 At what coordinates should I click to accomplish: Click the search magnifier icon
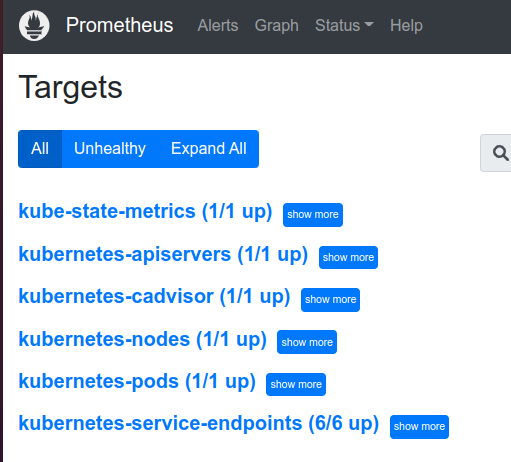pyautogui.click(x=500, y=153)
